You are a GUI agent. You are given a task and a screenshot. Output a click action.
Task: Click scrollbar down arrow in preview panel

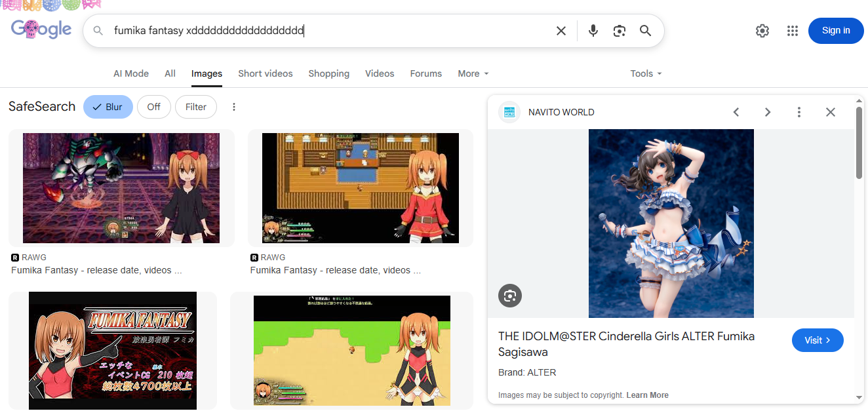pyautogui.click(x=859, y=397)
